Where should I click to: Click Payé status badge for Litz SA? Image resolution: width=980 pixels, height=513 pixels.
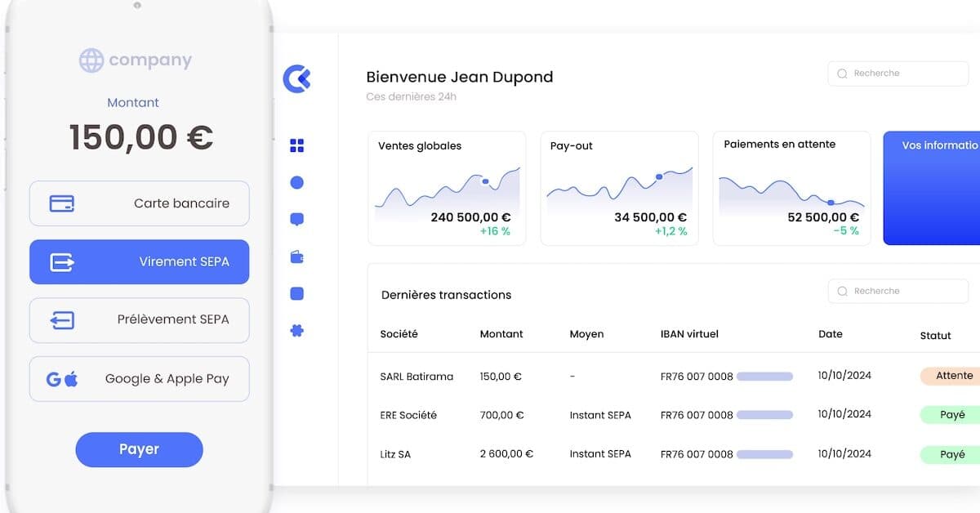click(x=951, y=454)
